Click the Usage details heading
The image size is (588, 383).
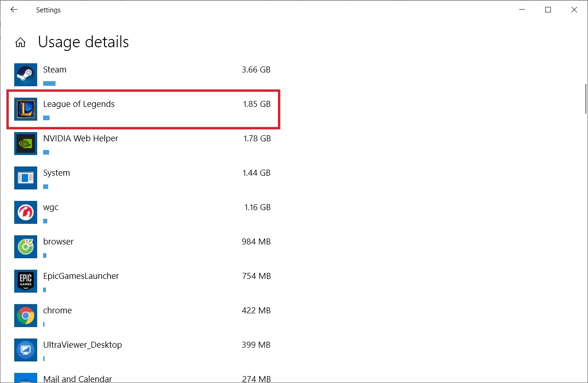(83, 42)
